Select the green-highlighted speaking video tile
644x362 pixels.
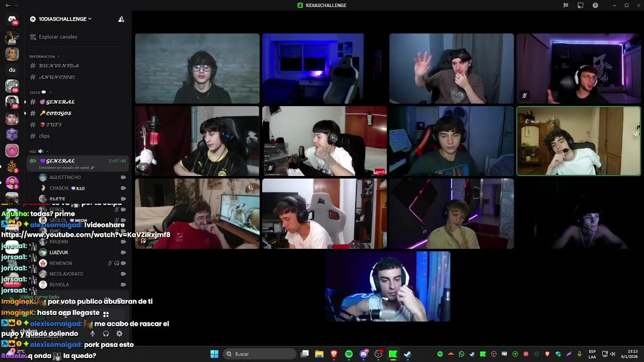point(579,141)
